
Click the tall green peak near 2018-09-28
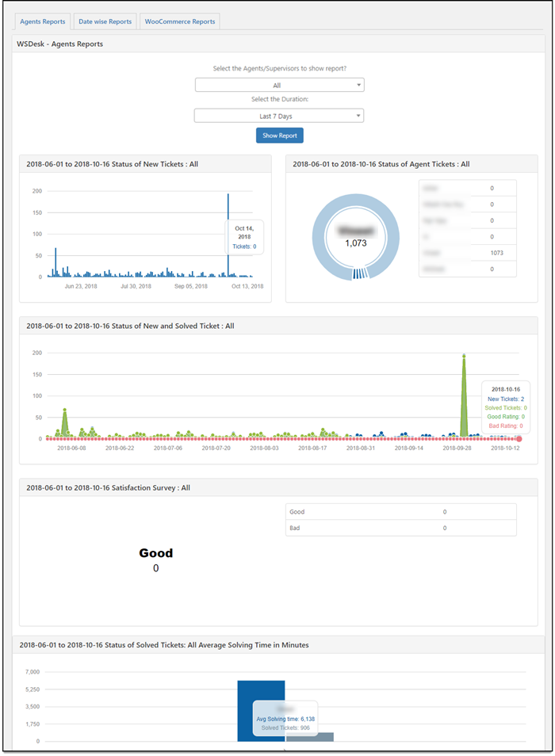tap(464, 396)
